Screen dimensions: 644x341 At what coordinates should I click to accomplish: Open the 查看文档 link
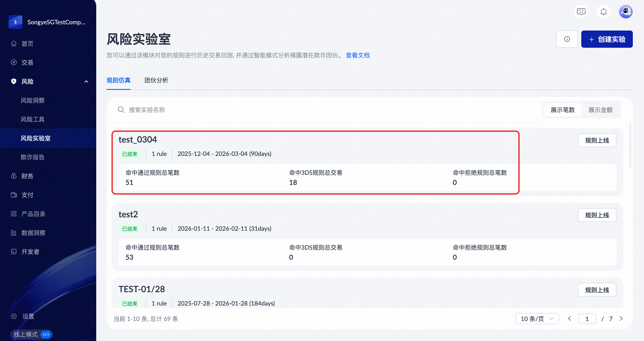click(357, 55)
